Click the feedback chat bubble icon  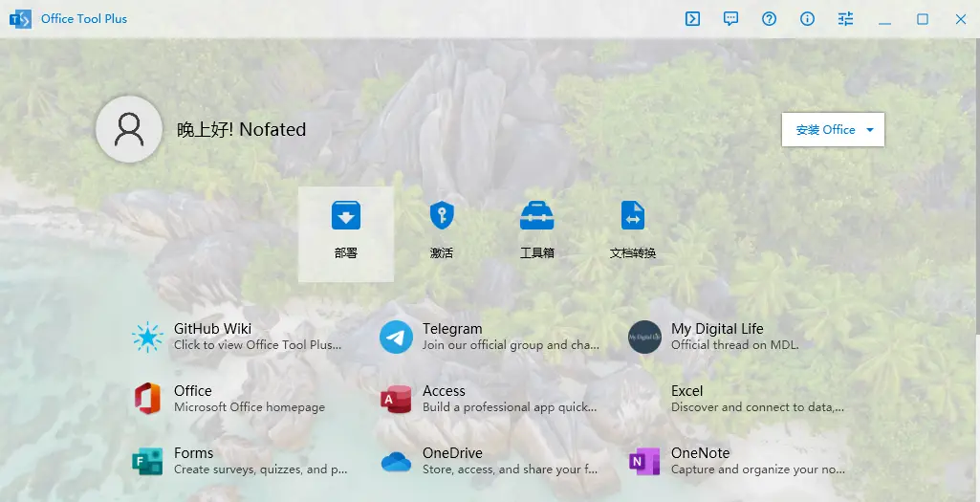click(731, 19)
